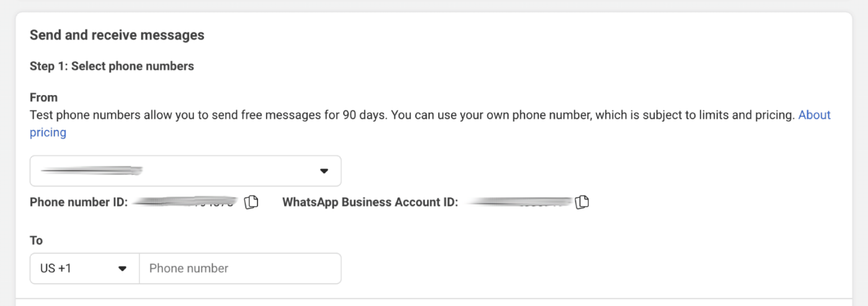868x306 pixels.
Task: Click the blurred sender number in From box
Action: coord(92,170)
